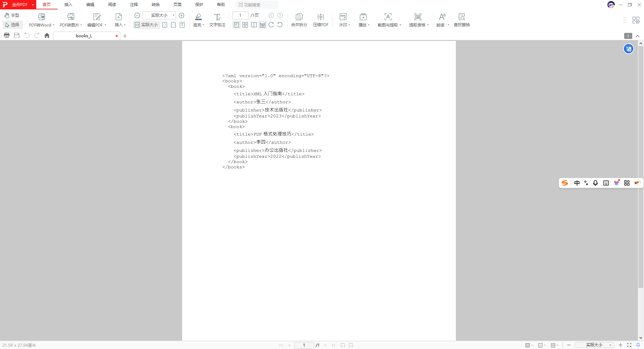Image resolution: width=644 pixels, height=349 pixels.
Task: Jump to first page in status bar
Action: 281,345
